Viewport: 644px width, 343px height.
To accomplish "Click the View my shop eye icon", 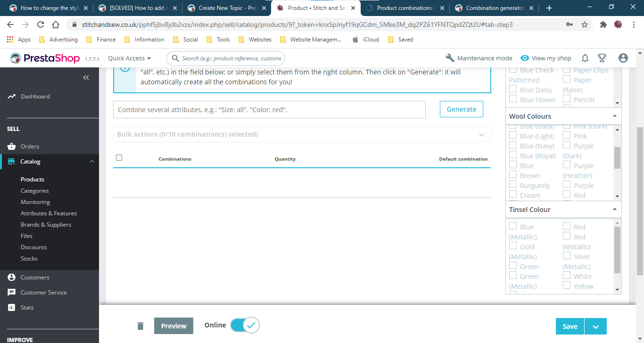I will coord(525,58).
